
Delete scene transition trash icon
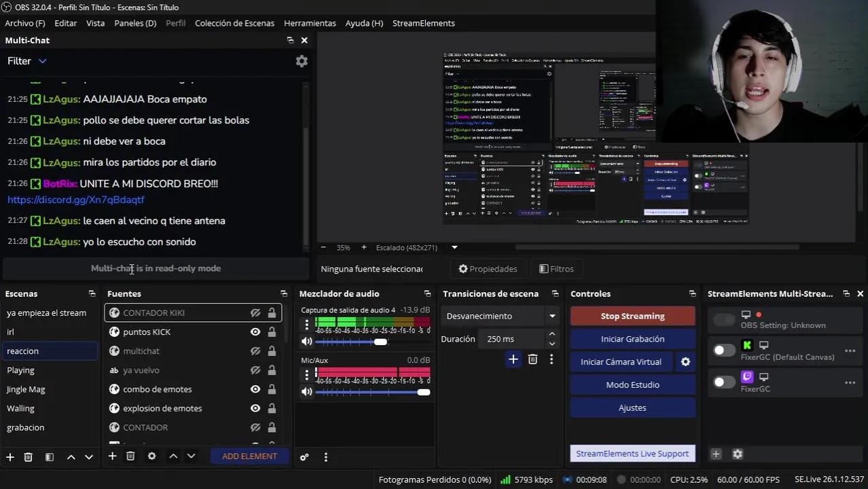point(532,359)
